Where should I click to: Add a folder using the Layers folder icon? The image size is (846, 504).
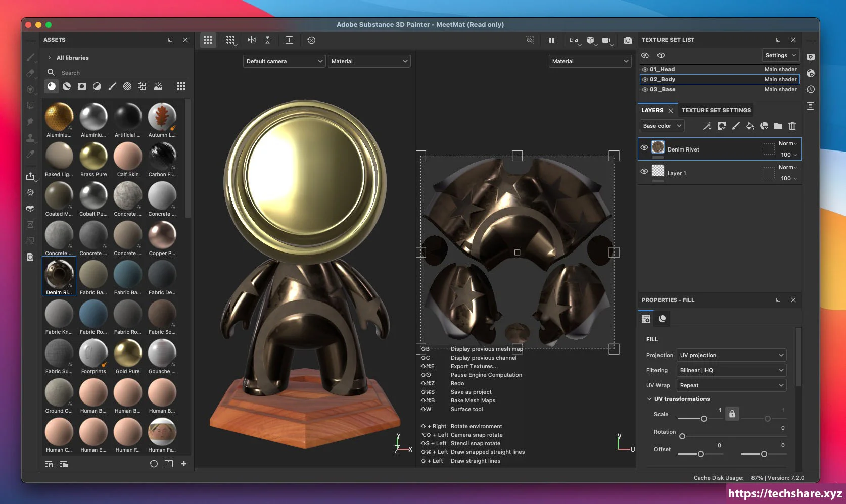click(778, 126)
